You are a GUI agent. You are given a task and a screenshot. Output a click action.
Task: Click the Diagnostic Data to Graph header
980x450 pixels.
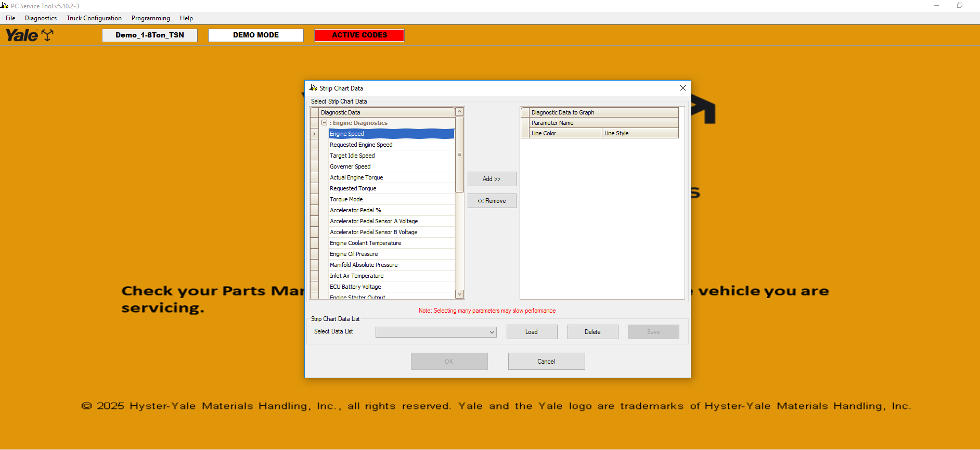tap(604, 112)
